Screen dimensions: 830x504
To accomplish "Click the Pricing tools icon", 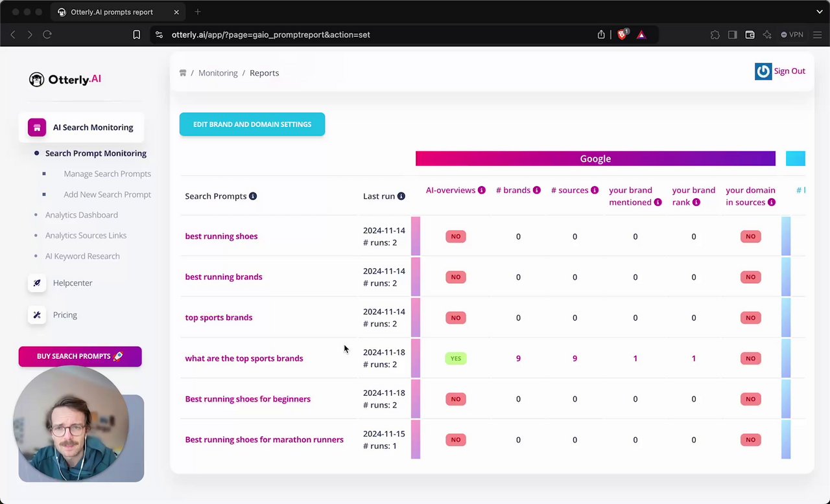I will point(37,315).
